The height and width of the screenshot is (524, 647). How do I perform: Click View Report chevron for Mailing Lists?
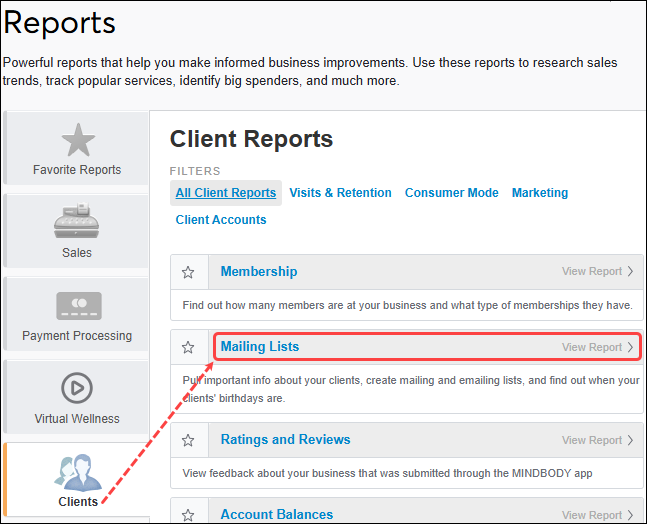point(630,348)
